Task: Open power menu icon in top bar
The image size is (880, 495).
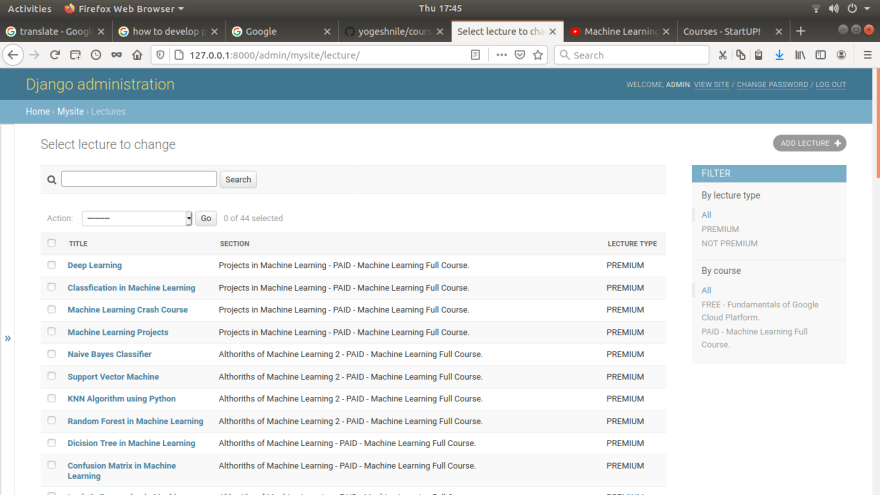Action: [852, 8]
